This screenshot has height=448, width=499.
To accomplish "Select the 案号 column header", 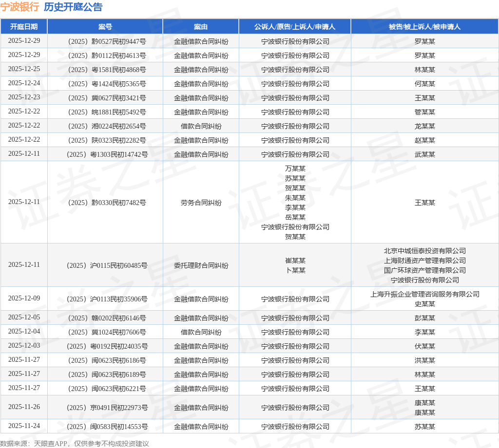I will pos(105,27).
